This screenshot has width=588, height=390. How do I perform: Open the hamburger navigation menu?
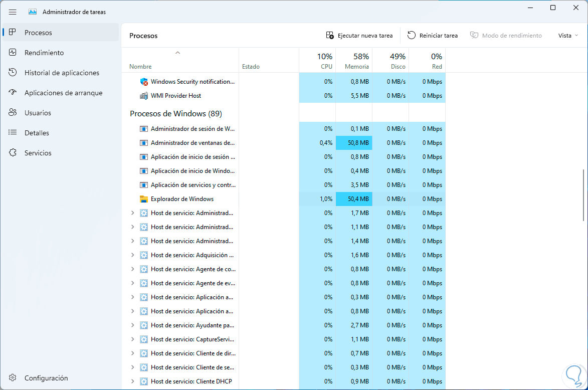(13, 12)
